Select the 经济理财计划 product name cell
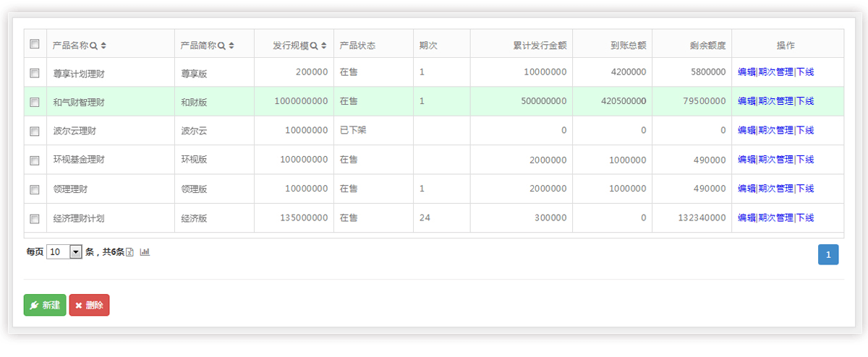 (x=111, y=218)
